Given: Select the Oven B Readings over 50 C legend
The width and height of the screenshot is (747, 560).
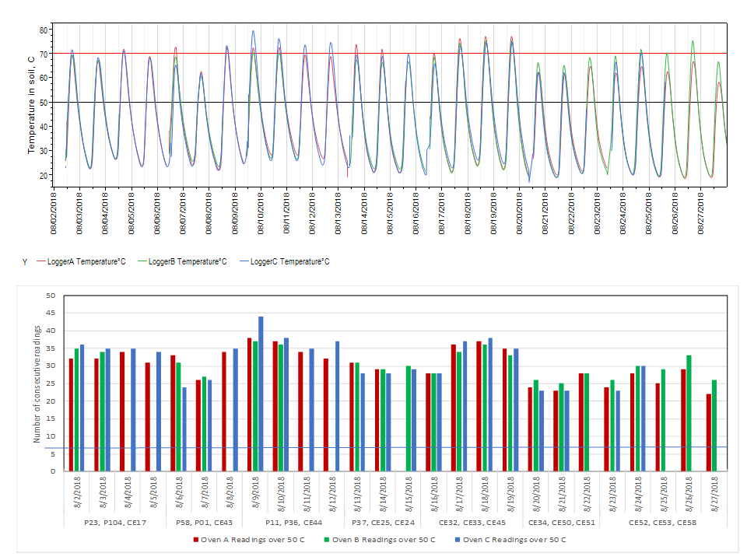Looking at the screenshot, I should tap(380, 540).
